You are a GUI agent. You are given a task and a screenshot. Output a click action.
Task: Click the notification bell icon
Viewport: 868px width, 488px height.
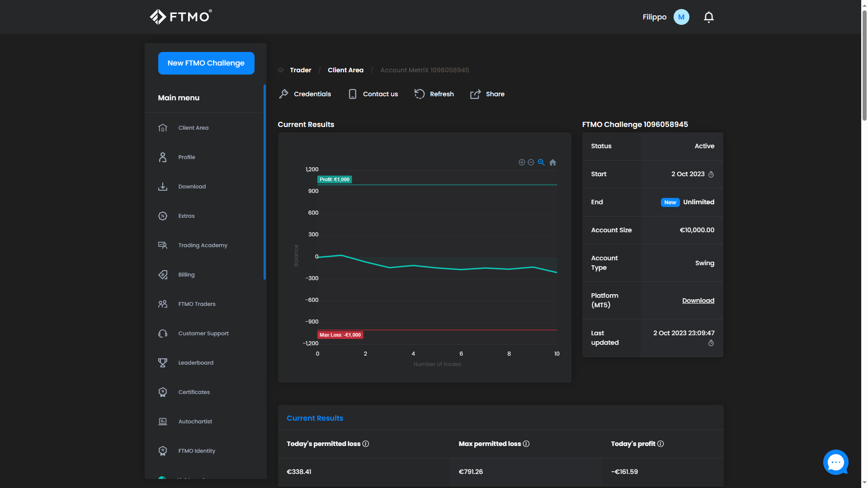pyautogui.click(x=708, y=17)
